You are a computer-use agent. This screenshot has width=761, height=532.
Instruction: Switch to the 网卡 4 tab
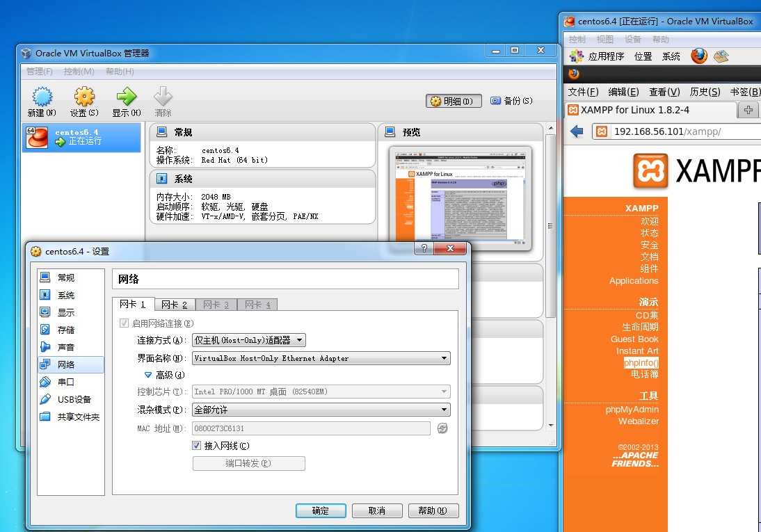tap(257, 305)
